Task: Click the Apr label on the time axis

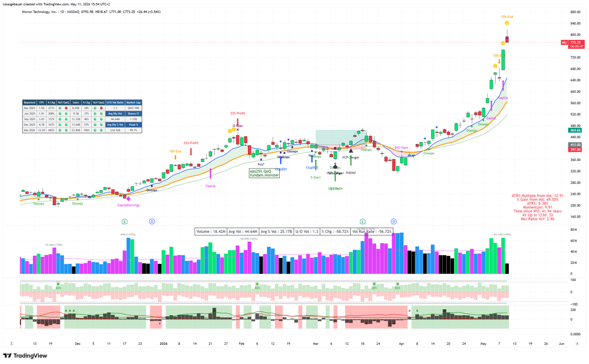Action: click(x=401, y=344)
